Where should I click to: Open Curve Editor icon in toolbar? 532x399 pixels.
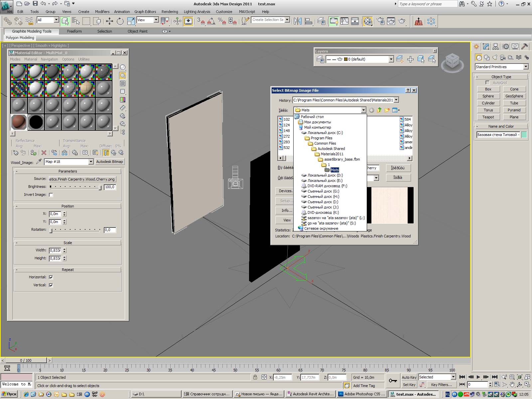(x=344, y=21)
